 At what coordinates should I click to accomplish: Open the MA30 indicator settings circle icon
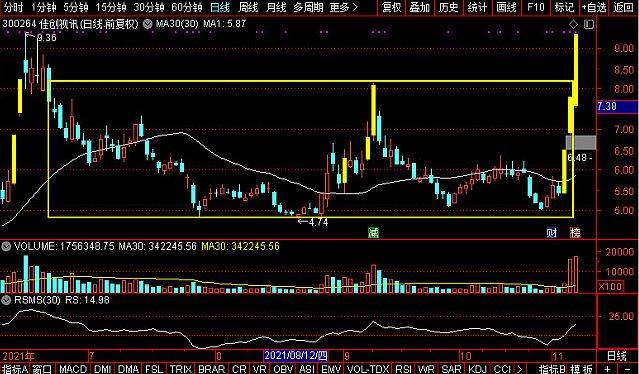(x=148, y=24)
